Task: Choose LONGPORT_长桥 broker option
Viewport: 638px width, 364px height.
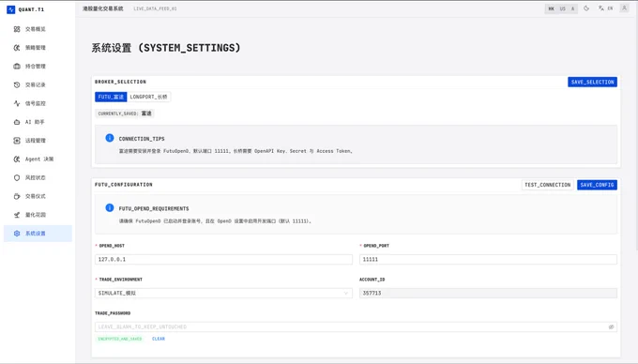Action: pyautogui.click(x=148, y=97)
